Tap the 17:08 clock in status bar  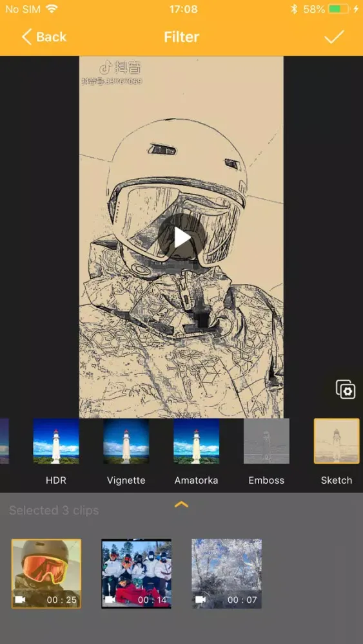[183, 9]
